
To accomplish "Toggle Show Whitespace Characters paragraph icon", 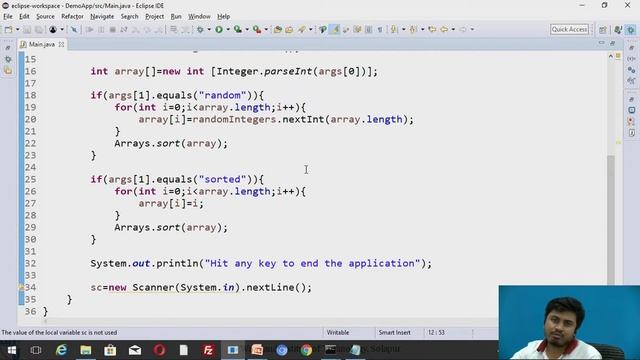I will click(x=380, y=29).
